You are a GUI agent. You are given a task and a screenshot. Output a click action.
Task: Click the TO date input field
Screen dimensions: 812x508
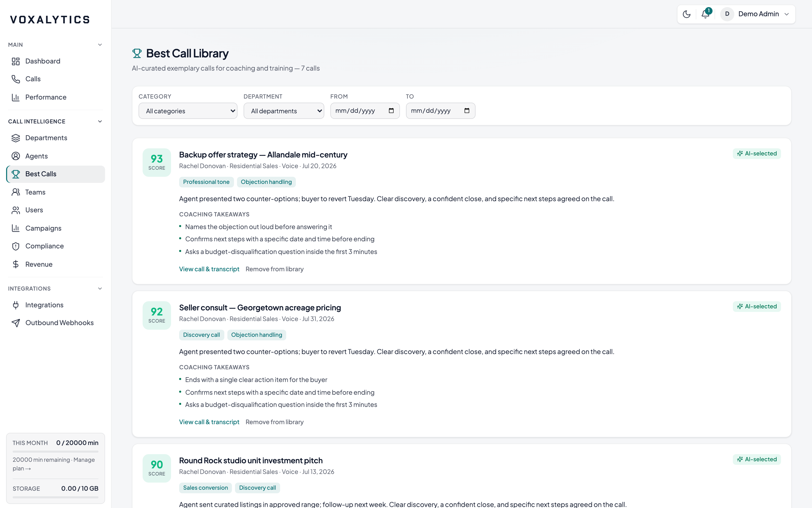point(441,111)
